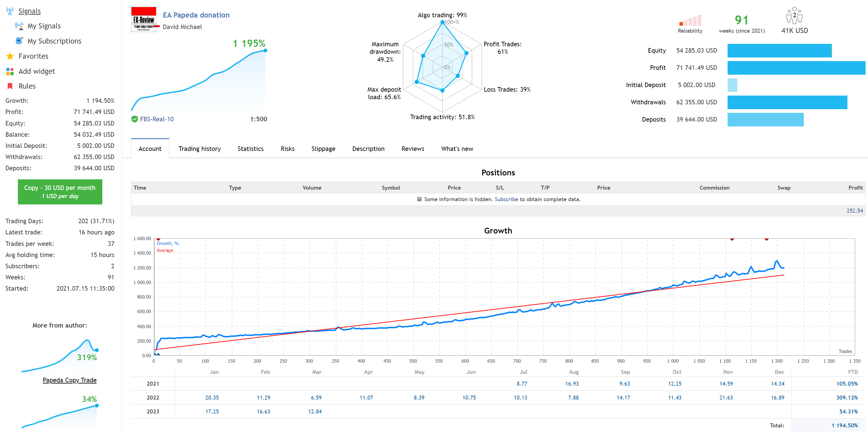Select Add widget option
The image size is (868, 434).
click(37, 71)
